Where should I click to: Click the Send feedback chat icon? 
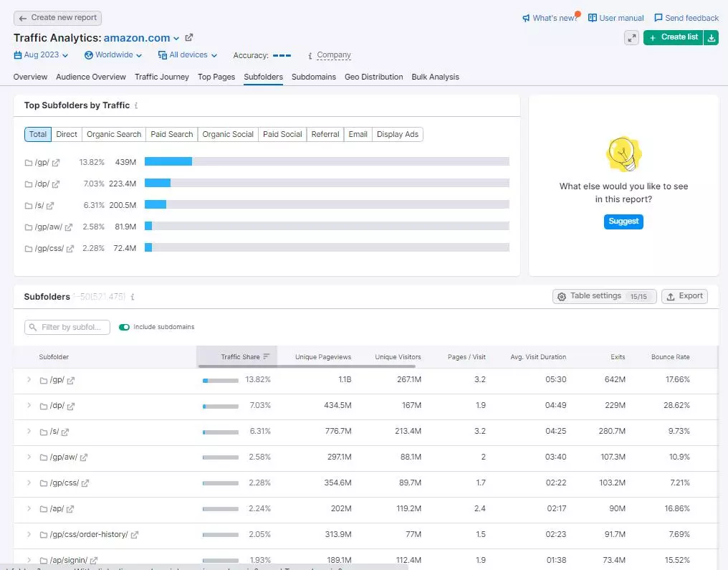coord(658,18)
